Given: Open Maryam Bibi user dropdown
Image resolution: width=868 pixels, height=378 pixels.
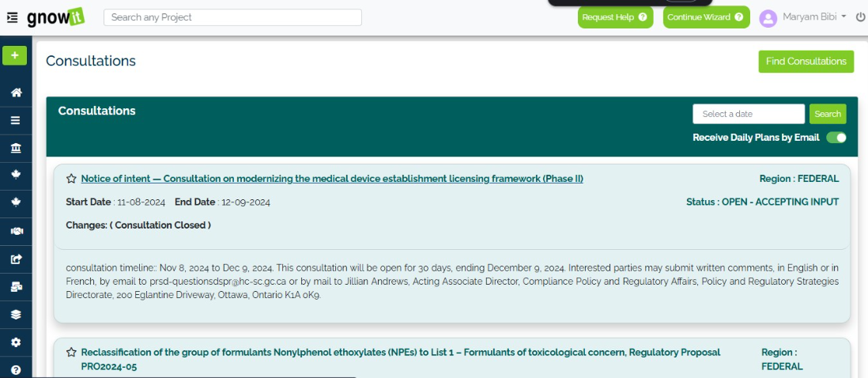Looking at the screenshot, I should coord(803,17).
